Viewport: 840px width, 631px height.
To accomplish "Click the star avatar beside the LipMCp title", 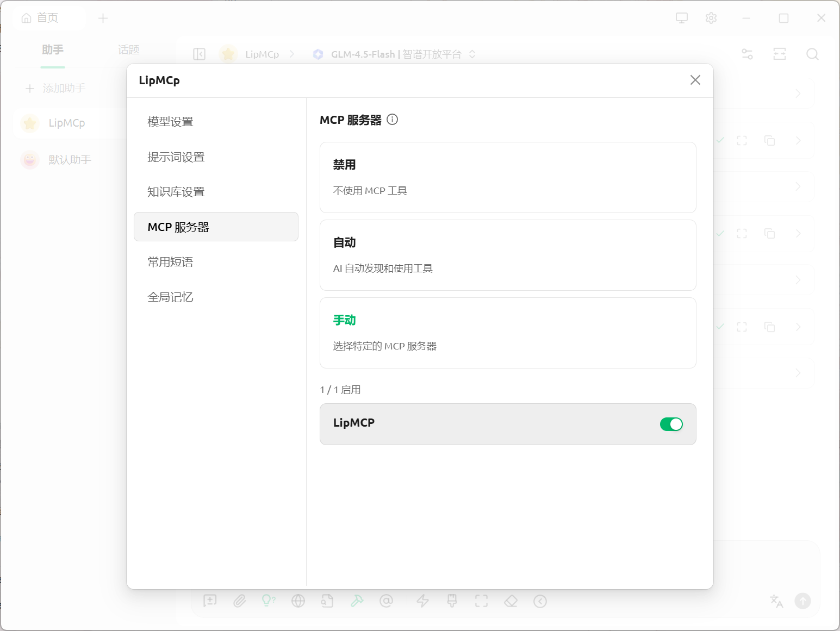I will 228,54.
